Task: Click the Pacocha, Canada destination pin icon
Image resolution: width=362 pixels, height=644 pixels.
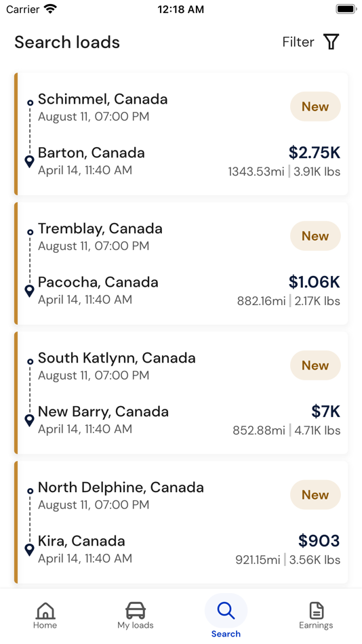Action: [x=29, y=291]
